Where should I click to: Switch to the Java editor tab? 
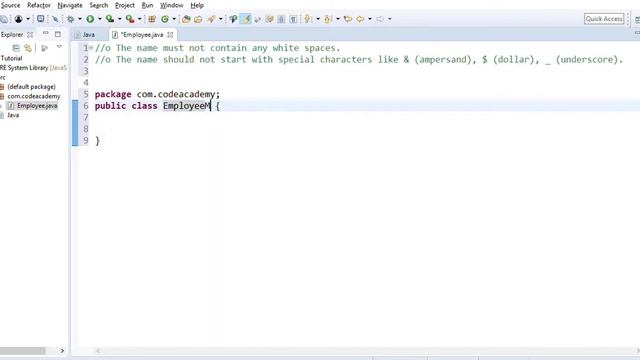pyautogui.click(x=85, y=35)
